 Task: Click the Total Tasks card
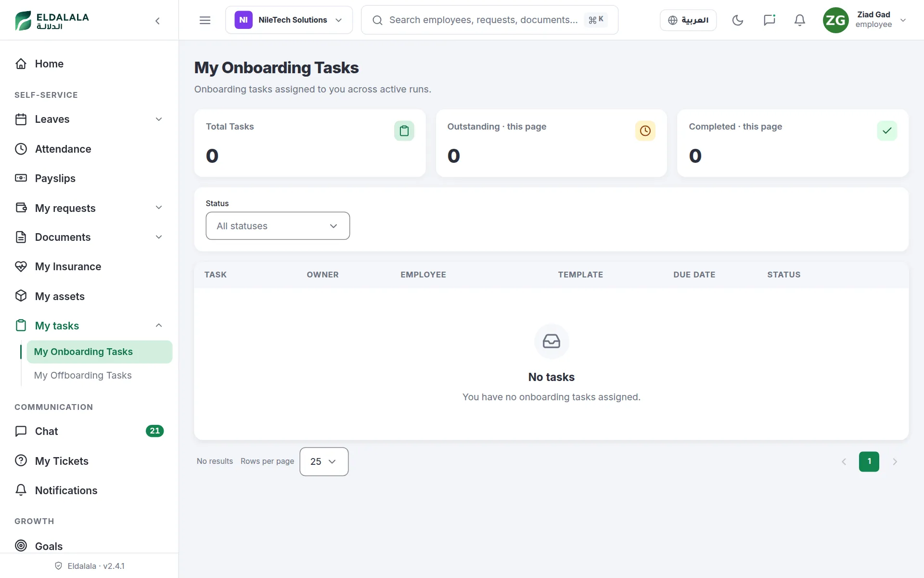310,143
